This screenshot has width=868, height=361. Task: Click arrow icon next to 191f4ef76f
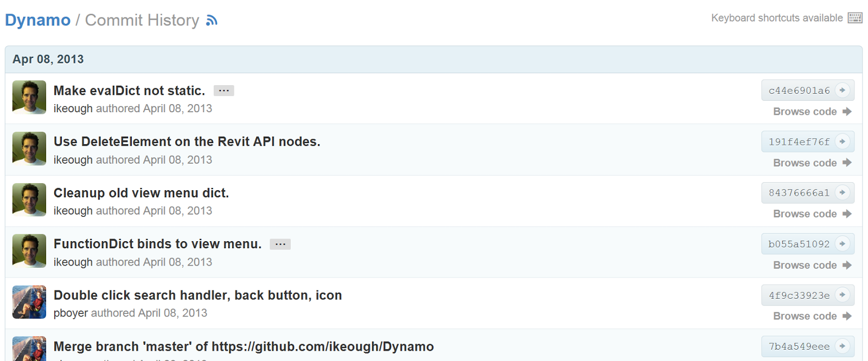point(843,141)
